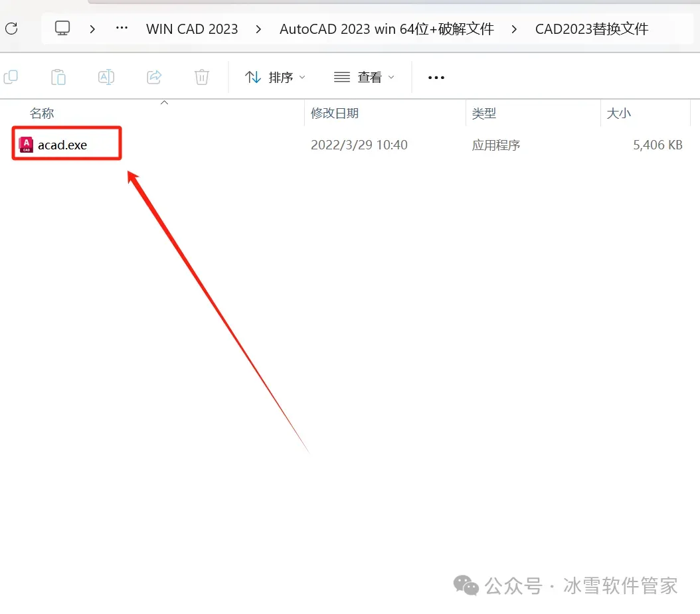Screen dimensions: 700x614
Task: Sort by the 修改日期 column header
Action: (335, 114)
